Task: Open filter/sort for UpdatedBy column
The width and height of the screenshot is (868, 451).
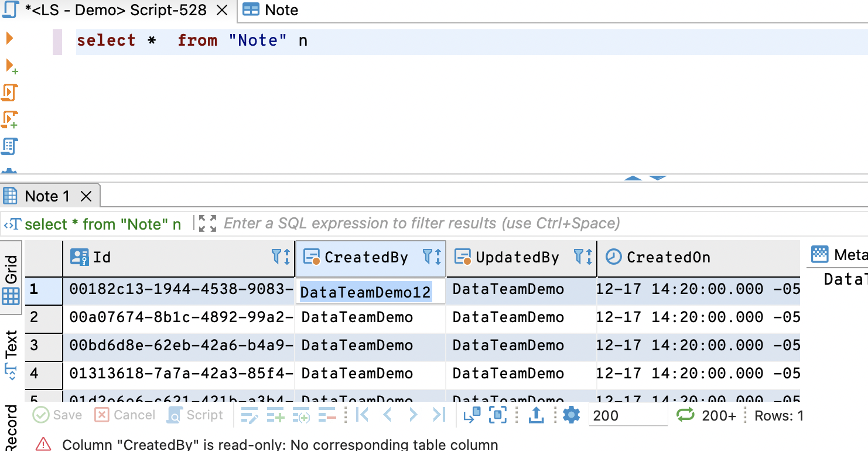Action: point(583,257)
